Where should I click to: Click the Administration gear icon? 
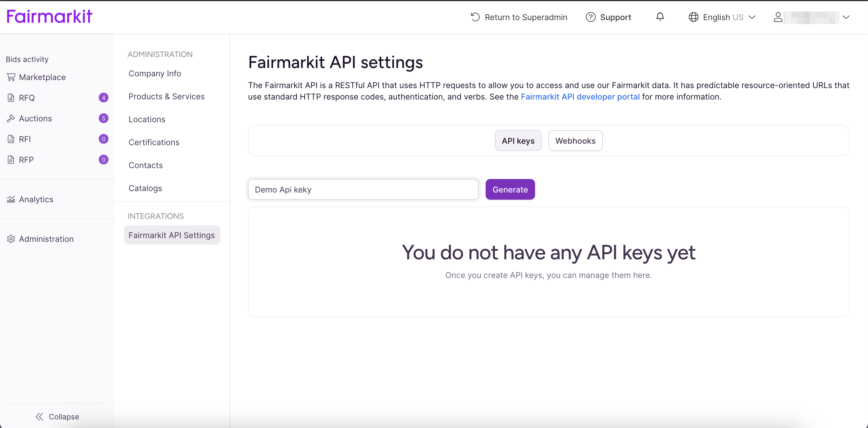click(11, 239)
